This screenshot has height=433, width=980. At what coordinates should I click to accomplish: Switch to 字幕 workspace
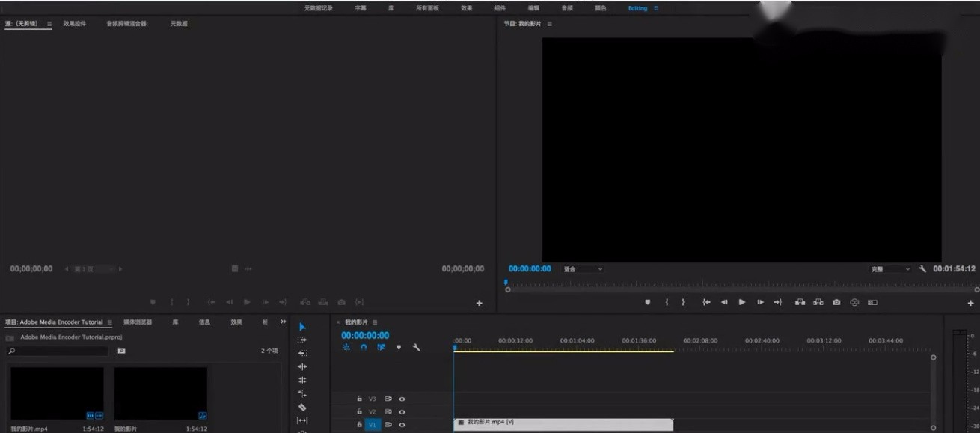[361, 8]
